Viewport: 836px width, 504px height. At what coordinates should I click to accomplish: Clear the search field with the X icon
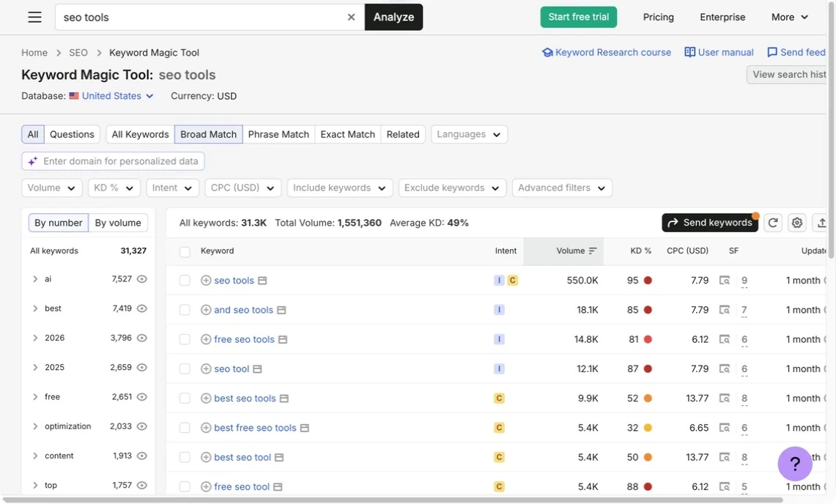tap(351, 17)
